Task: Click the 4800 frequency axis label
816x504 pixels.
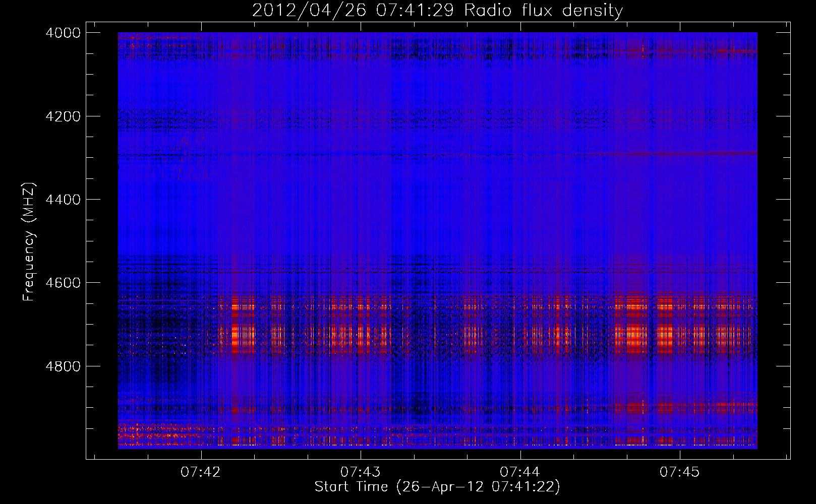Action: pyautogui.click(x=63, y=366)
